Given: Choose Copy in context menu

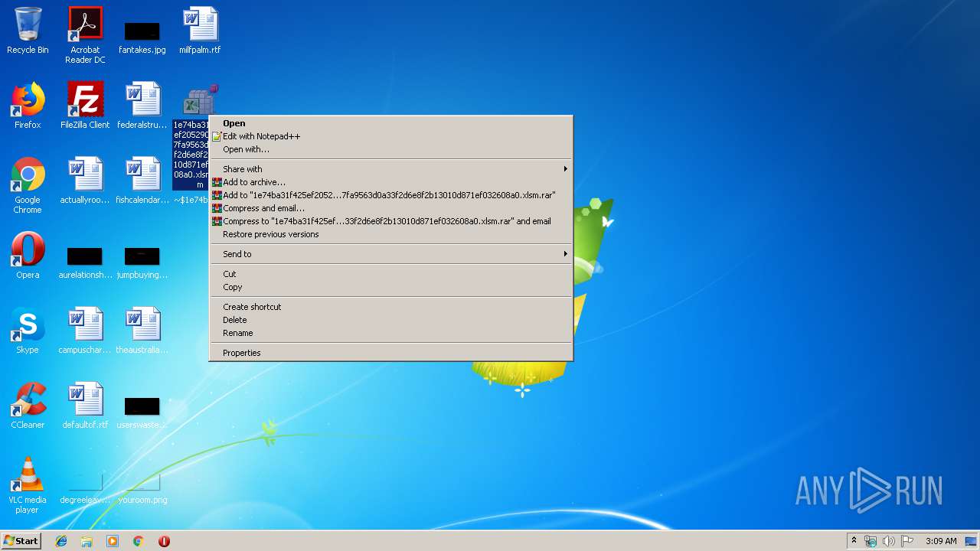Looking at the screenshot, I should (x=390, y=287).
